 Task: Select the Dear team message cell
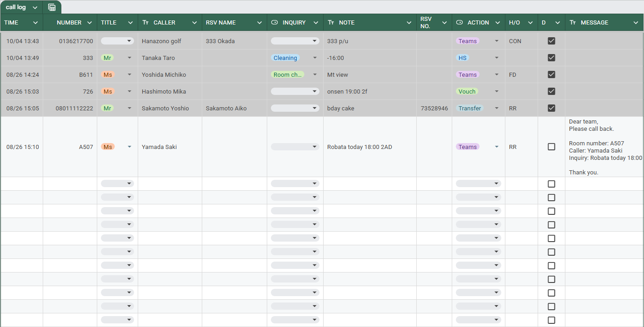pos(604,147)
